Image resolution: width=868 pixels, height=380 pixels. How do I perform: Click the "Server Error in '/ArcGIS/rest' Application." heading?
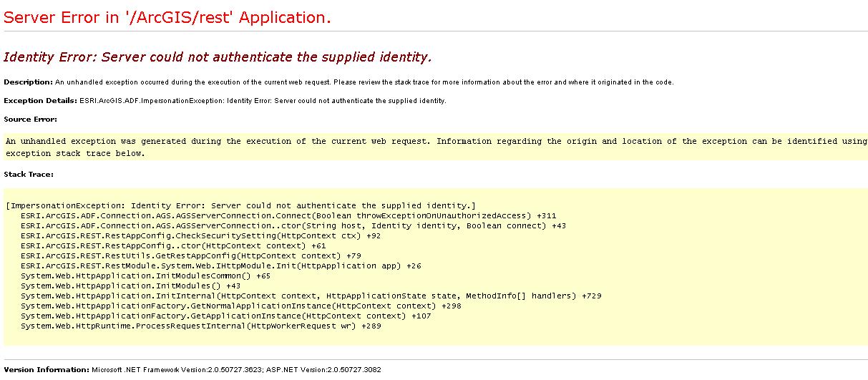pos(167,18)
